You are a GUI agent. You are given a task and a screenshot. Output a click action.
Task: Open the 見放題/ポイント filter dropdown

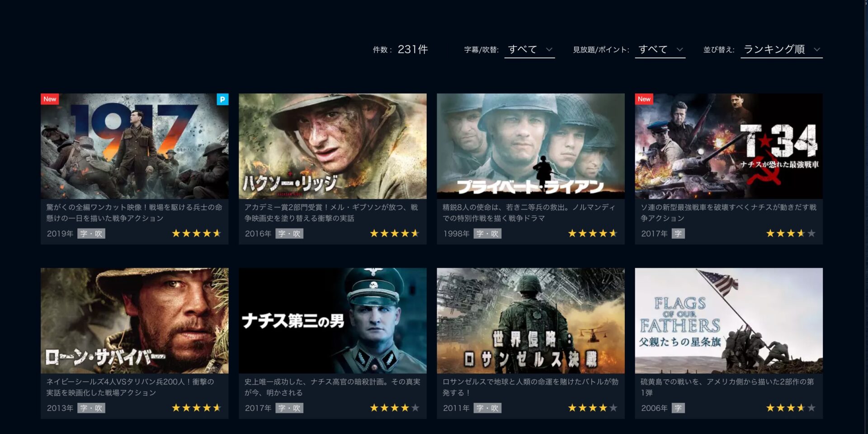tap(660, 50)
